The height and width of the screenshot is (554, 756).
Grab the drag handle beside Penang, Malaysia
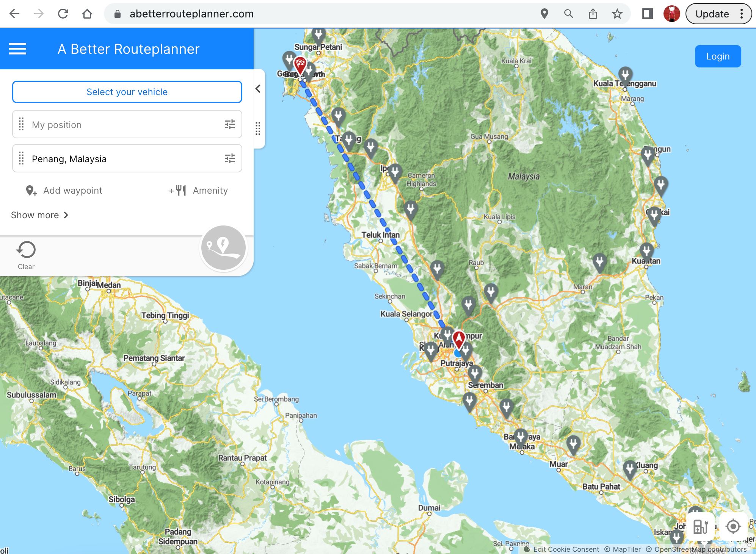pyautogui.click(x=22, y=158)
